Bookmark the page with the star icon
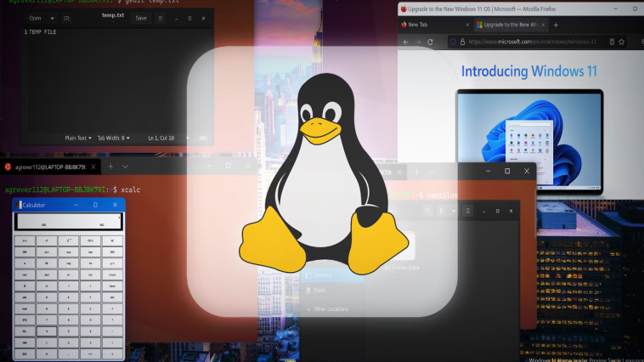The width and height of the screenshot is (644, 362). [621, 42]
